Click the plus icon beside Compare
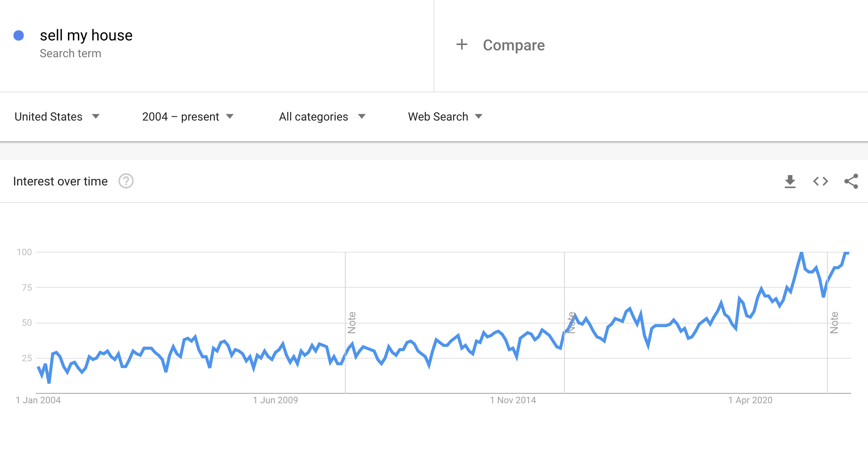 [x=462, y=45]
